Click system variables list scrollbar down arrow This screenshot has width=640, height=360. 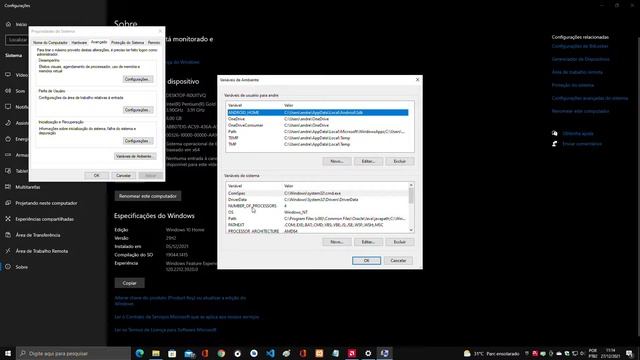411,230
